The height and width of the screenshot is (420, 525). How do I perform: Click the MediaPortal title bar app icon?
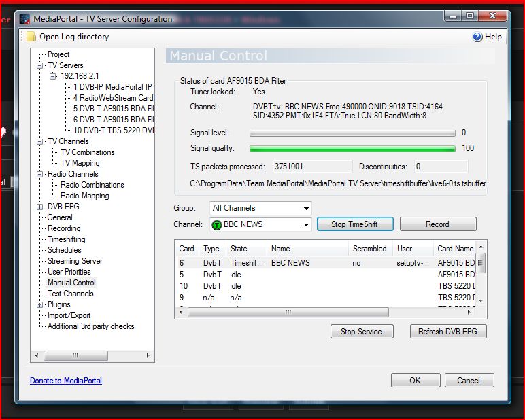24,19
